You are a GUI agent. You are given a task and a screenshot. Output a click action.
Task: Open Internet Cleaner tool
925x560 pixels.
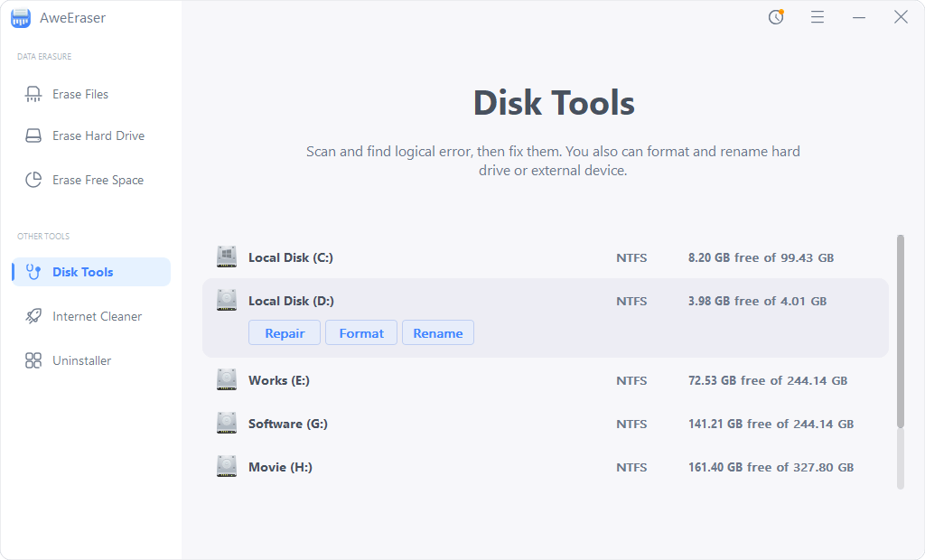[x=91, y=316]
